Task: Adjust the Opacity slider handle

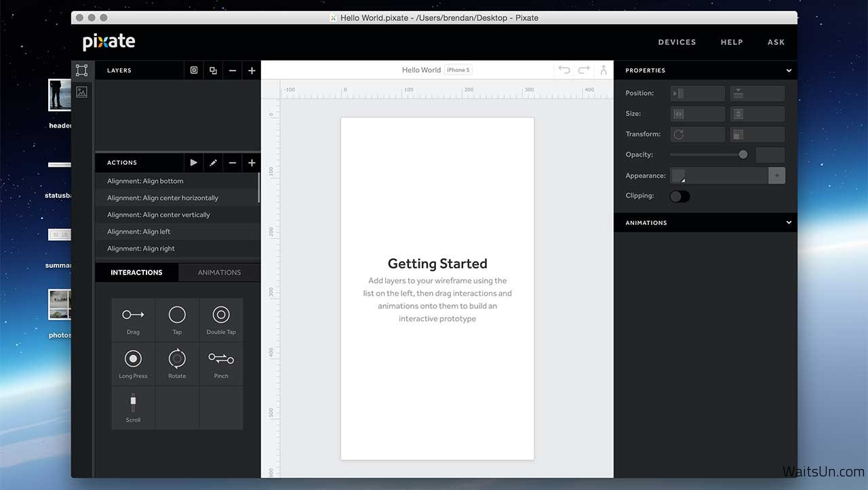Action: point(743,155)
